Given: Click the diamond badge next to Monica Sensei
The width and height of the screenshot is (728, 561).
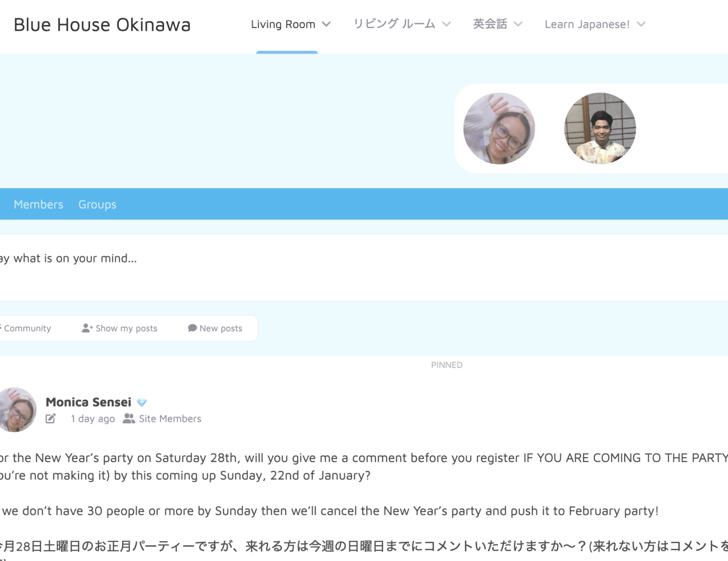Looking at the screenshot, I should (x=142, y=403).
